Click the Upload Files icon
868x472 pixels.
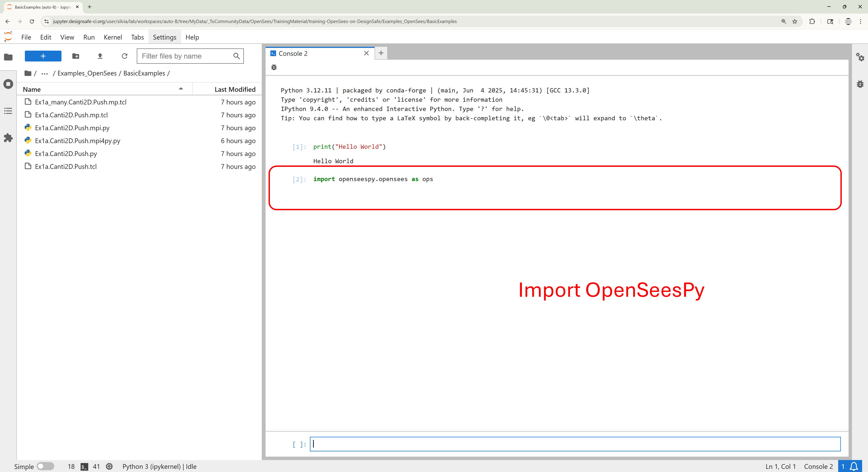[x=100, y=56]
